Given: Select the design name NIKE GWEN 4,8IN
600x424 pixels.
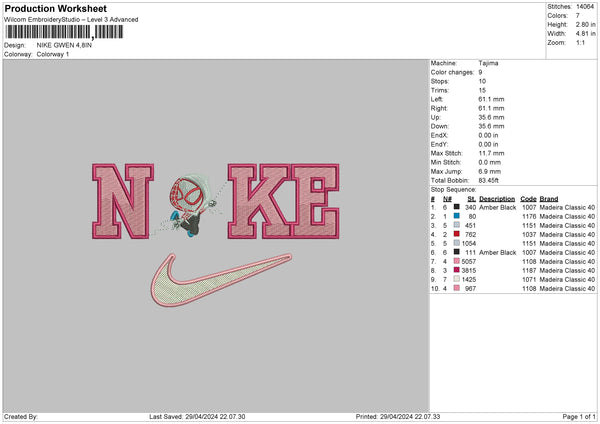Looking at the screenshot, I should (x=64, y=45).
